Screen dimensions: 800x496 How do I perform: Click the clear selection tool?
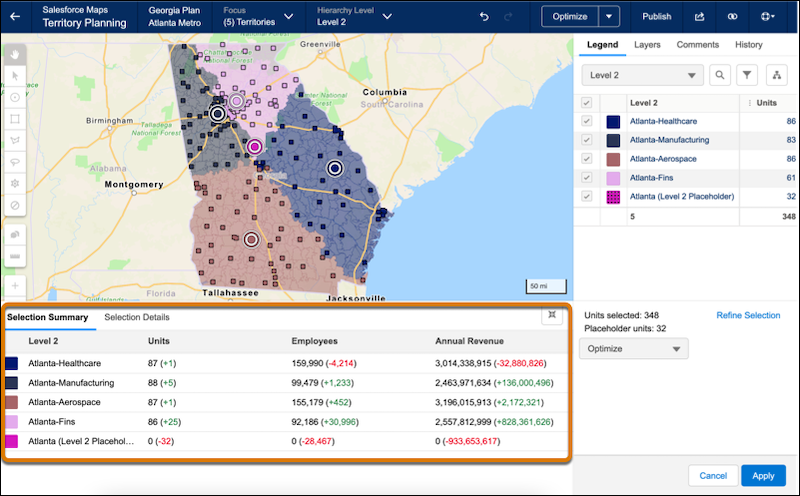coord(15,205)
